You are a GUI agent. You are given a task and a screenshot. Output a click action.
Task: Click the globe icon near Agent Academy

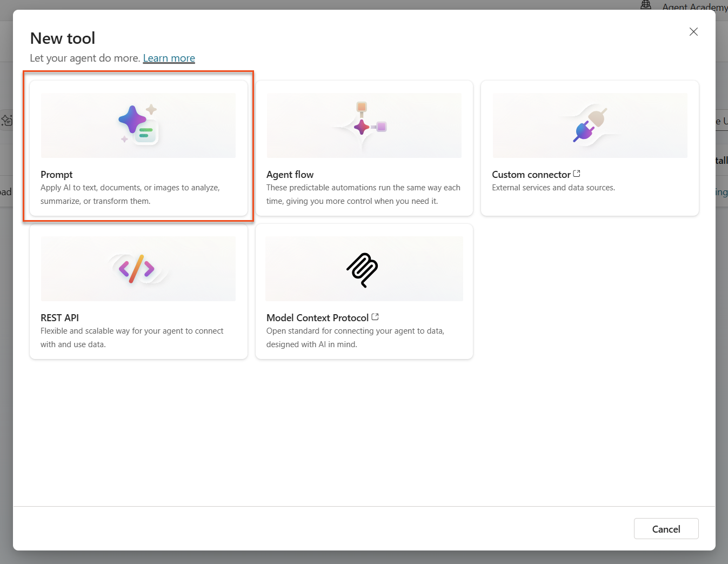point(646,5)
